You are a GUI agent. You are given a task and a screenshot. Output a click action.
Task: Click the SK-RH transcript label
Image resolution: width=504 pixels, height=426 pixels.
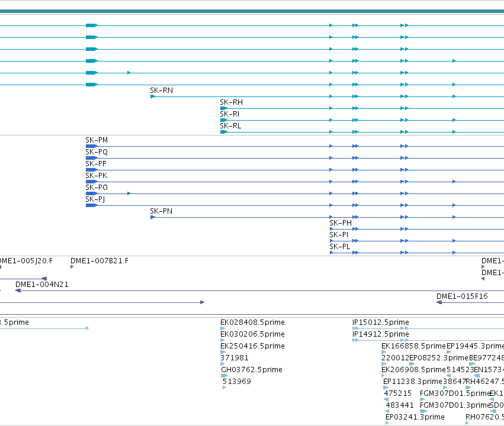click(x=231, y=102)
